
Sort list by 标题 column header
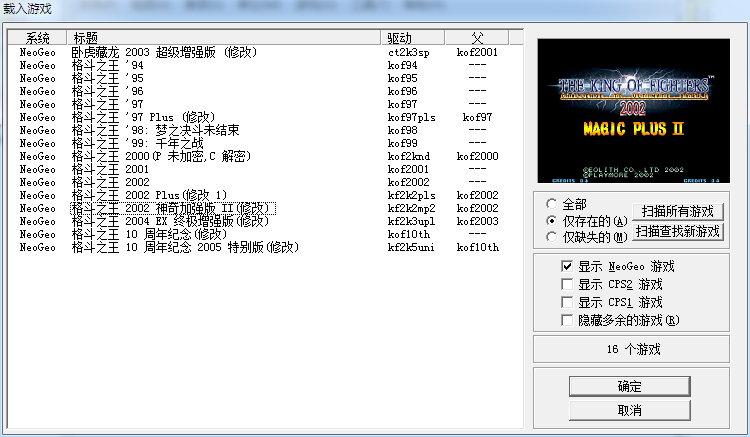tap(225, 37)
